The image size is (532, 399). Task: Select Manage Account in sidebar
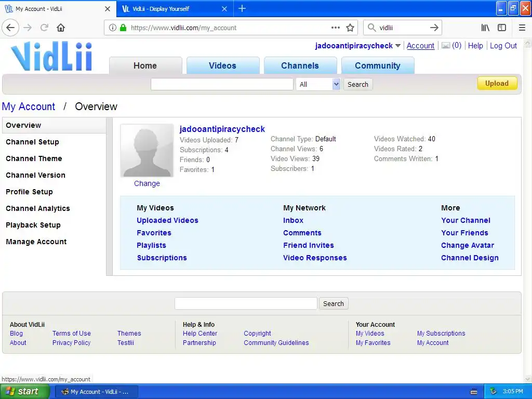pos(36,242)
